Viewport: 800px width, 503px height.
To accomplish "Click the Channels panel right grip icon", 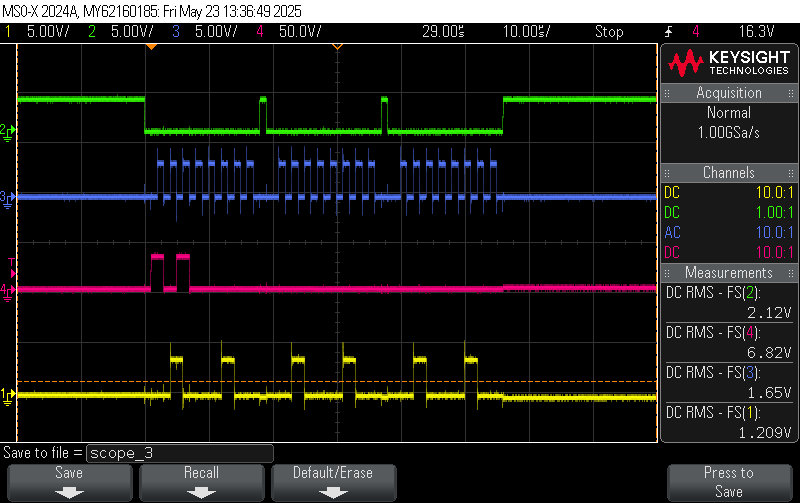I will tap(791, 173).
